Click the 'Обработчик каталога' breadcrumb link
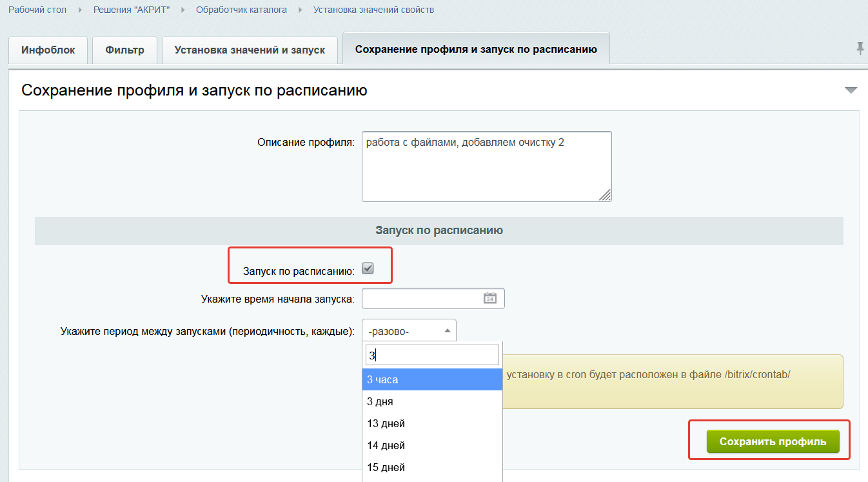The height and width of the screenshot is (482, 868). click(241, 10)
